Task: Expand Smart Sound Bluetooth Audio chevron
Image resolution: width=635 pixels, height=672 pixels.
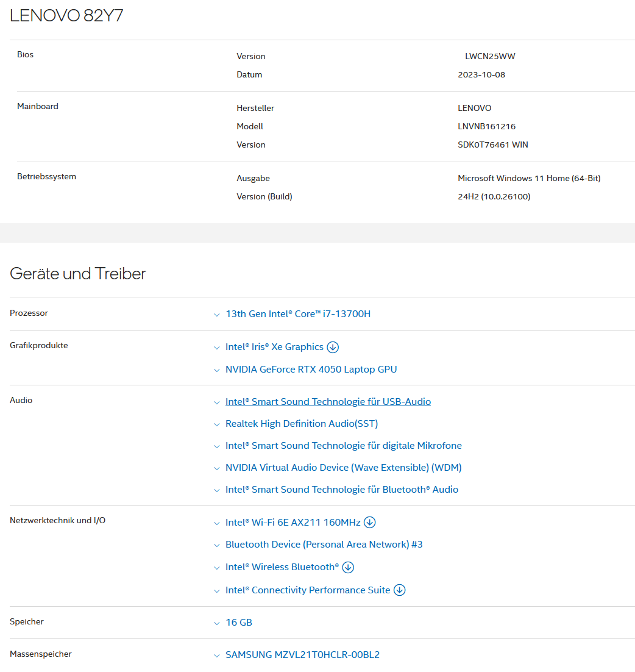Action: pos(217,491)
